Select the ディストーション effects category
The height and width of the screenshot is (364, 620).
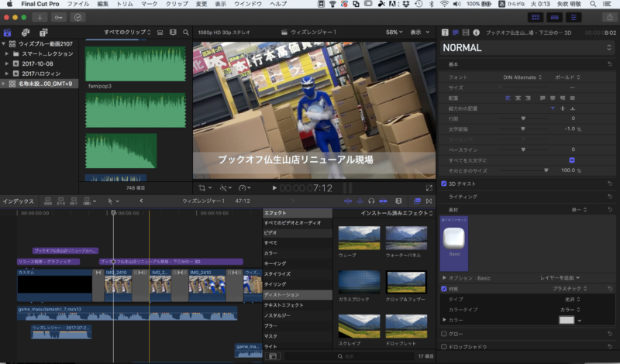pyautogui.click(x=298, y=295)
